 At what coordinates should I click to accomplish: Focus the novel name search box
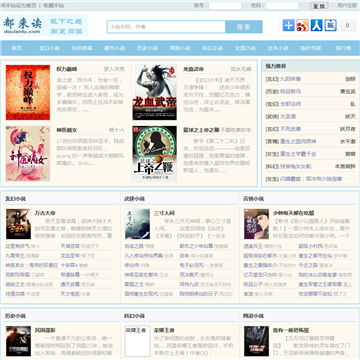click(166, 27)
